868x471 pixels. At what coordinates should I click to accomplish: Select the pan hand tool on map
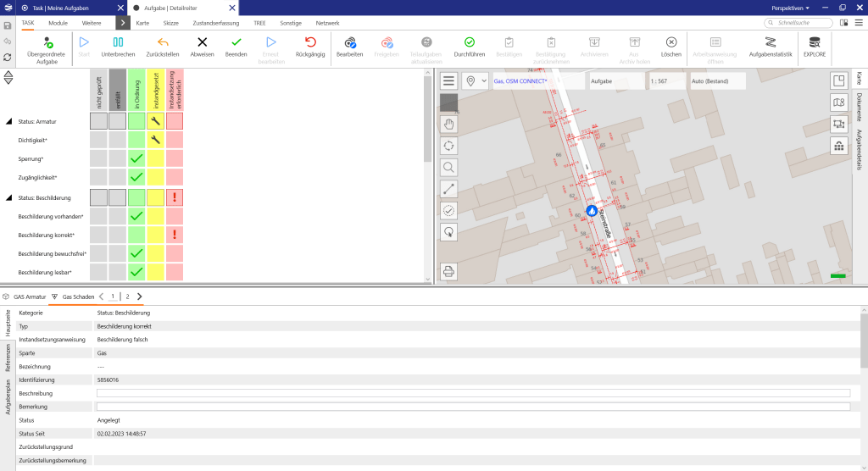[x=448, y=124]
